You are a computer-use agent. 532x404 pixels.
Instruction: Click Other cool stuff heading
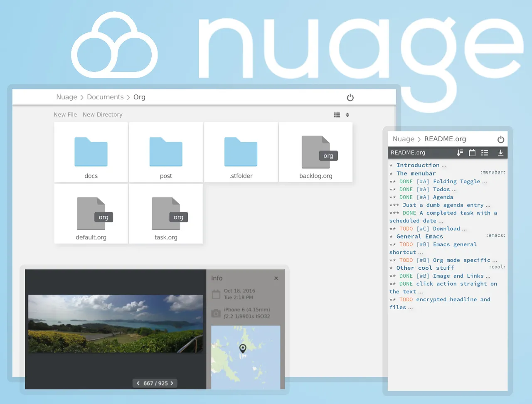pos(425,268)
